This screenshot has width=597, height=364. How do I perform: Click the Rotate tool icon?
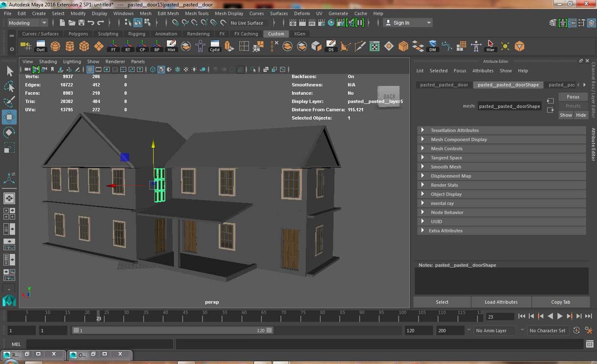point(9,132)
